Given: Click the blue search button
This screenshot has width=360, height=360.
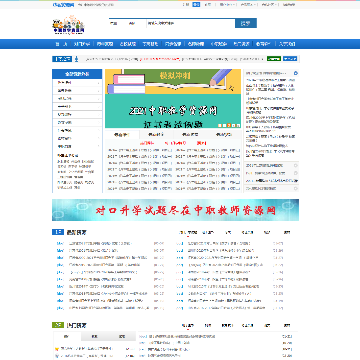Looking at the screenshot, I should pyautogui.click(x=246, y=23).
